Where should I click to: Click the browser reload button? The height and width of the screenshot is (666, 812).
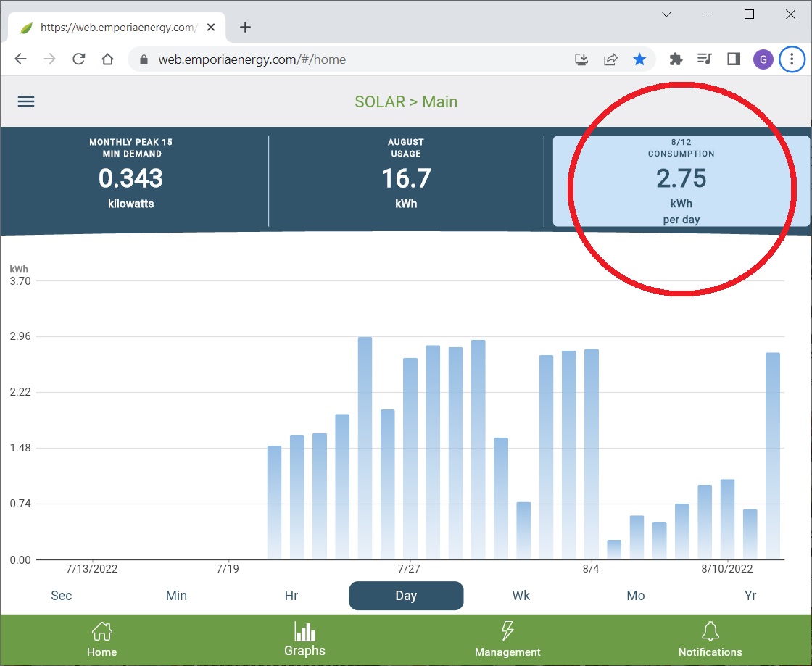click(x=79, y=59)
